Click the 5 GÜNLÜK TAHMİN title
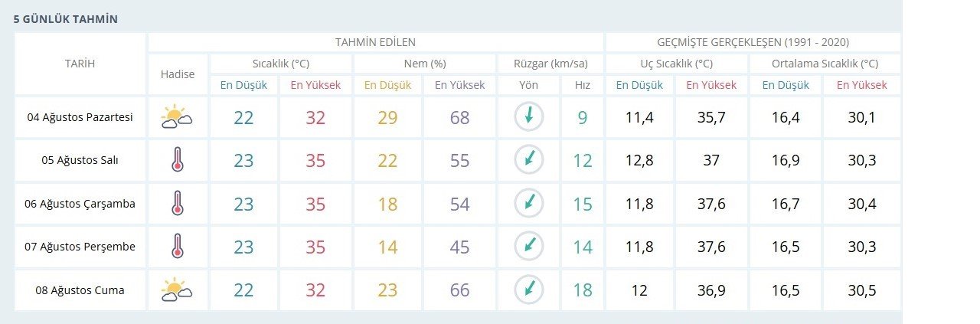The height and width of the screenshot is (324, 980). 65,18
